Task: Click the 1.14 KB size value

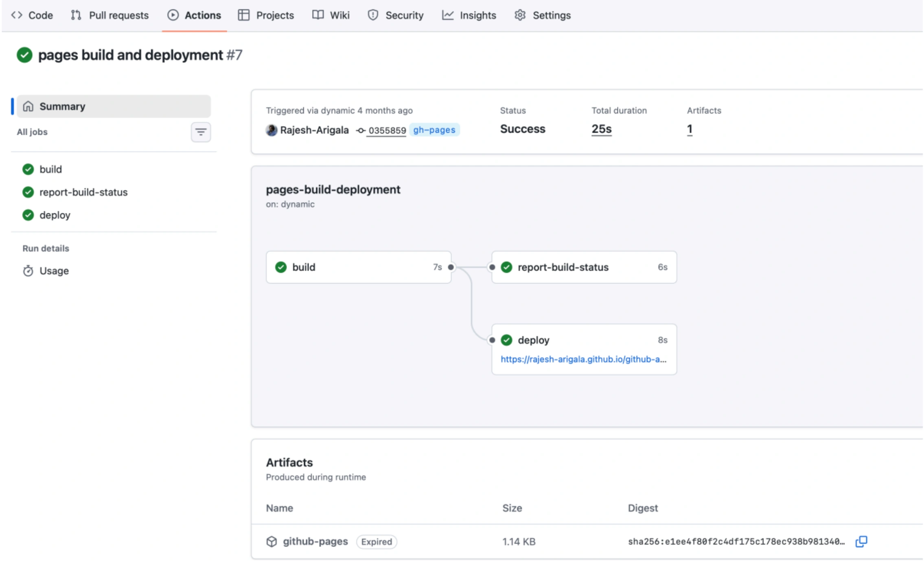Action: coord(519,542)
